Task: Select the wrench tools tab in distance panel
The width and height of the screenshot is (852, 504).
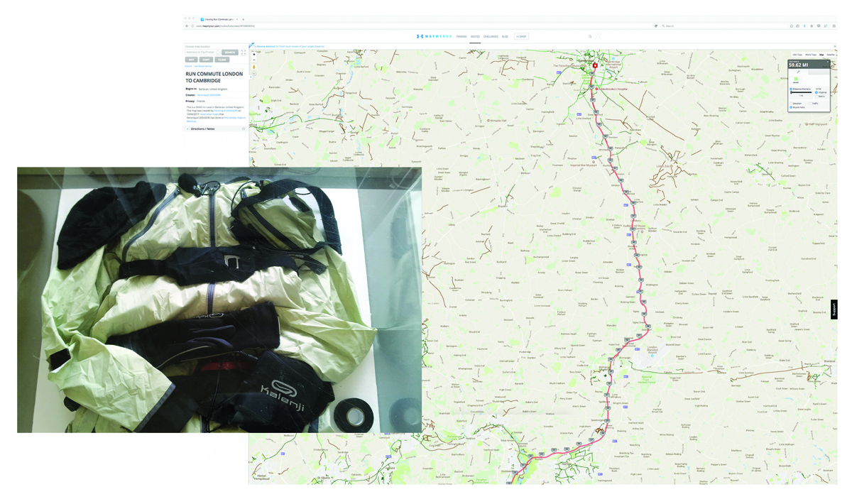Action: point(798,72)
